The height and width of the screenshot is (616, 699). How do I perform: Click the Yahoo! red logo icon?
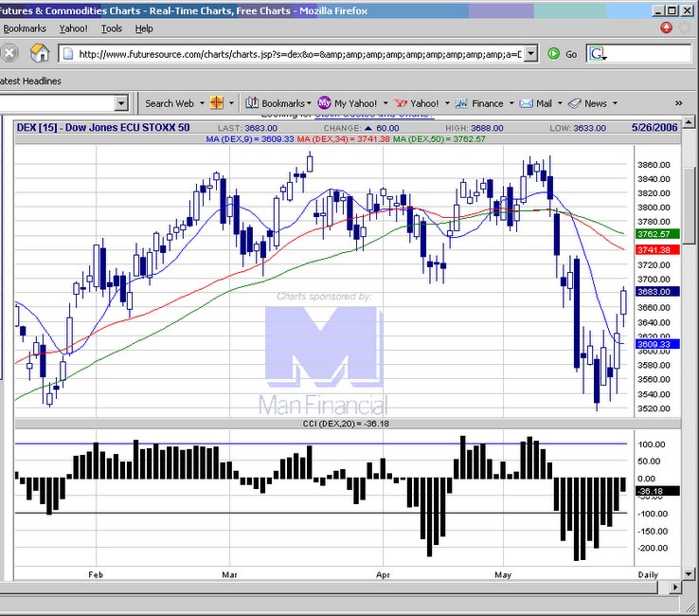401,103
